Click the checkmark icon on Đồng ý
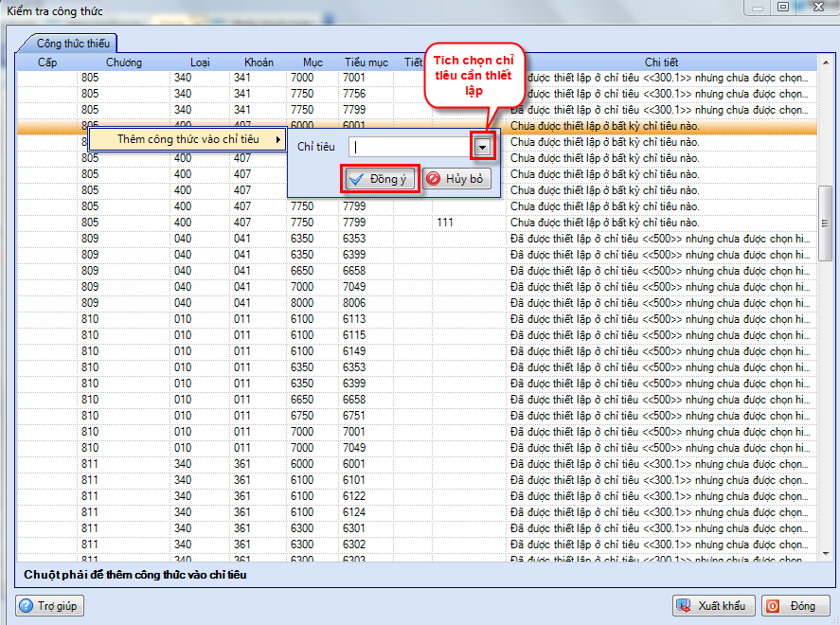This screenshot has width=840, height=625. tap(357, 179)
